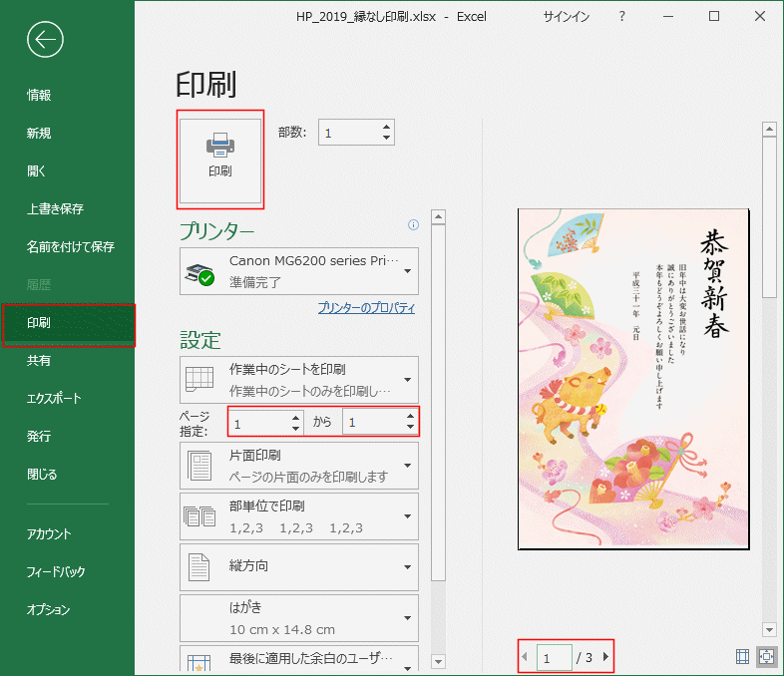Increase the number of copies

(x=386, y=127)
